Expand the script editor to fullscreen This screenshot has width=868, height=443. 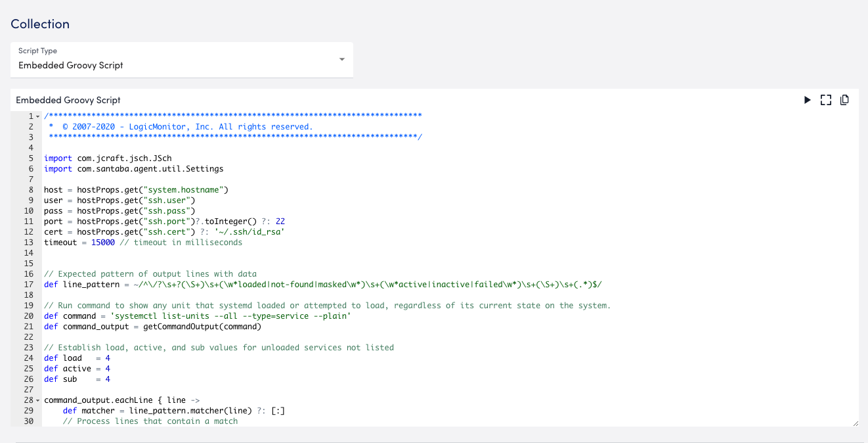click(825, 100)
